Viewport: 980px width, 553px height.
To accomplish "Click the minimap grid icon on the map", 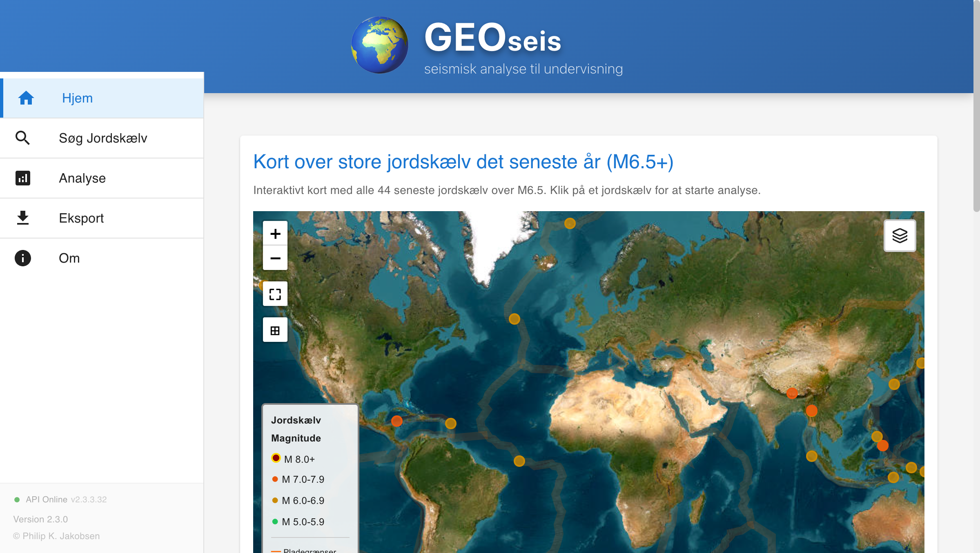I will click(275, 329).
